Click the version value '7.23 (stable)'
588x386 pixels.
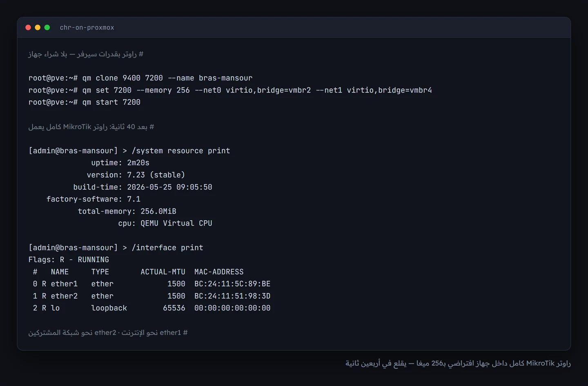pos(156,175)
